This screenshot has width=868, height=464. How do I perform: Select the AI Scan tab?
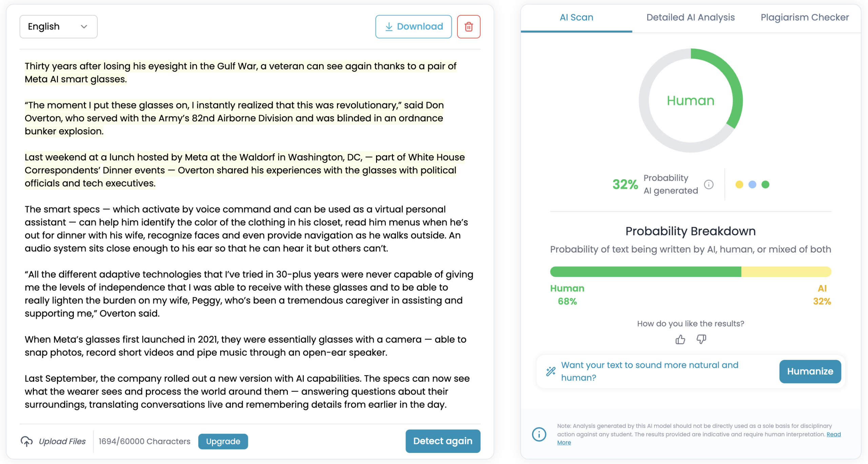(576, 17)
